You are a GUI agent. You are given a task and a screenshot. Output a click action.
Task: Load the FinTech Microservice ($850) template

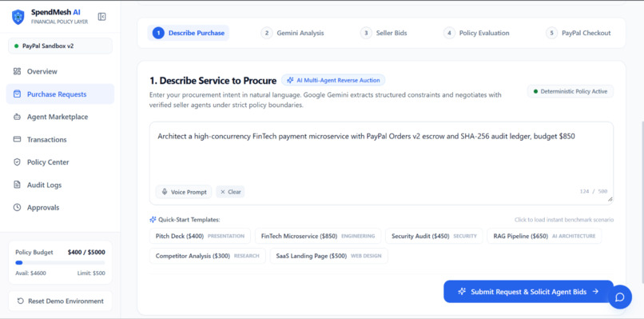pyautogui.click(x=318, y=236)
